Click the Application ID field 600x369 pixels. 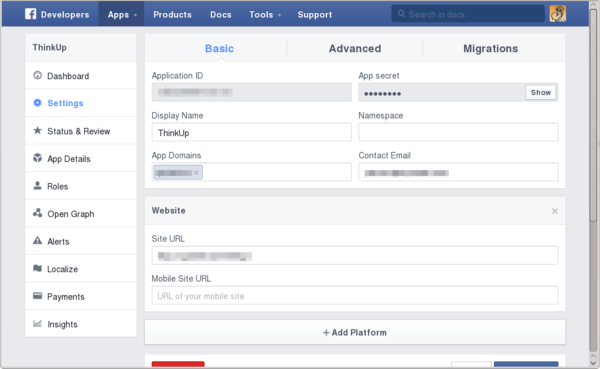coord(251,92)
